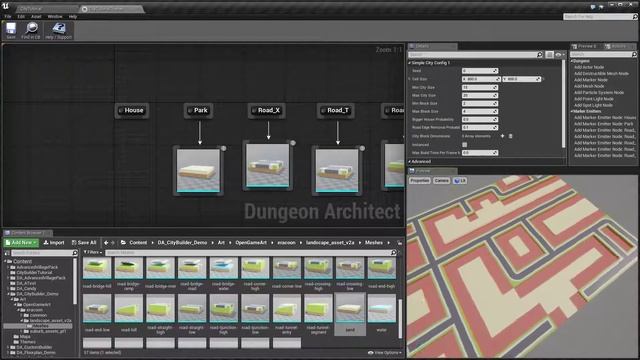This screenshot has height=360, width=640.
Task: Open the Help menu
Action: (73, 17)
